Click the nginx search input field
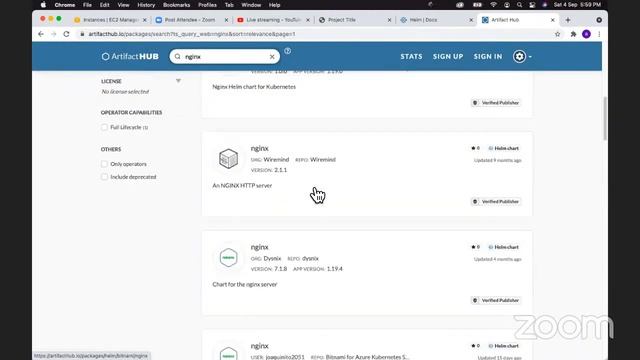Screen dimensions: 640x360 [225, 57]
